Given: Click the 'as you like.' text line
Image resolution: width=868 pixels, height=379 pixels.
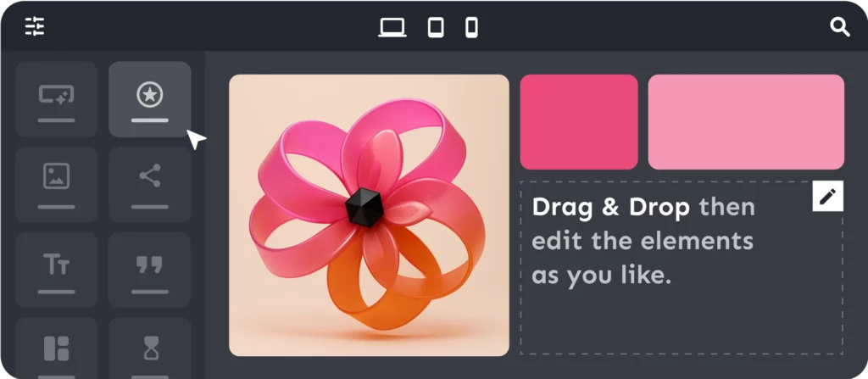Looking at the screenshot, I should coord(601,276).
